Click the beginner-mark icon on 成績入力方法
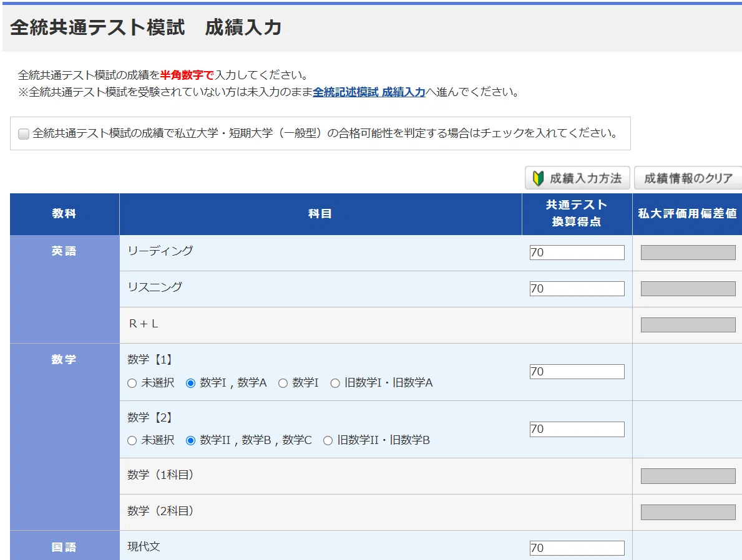 538,178
